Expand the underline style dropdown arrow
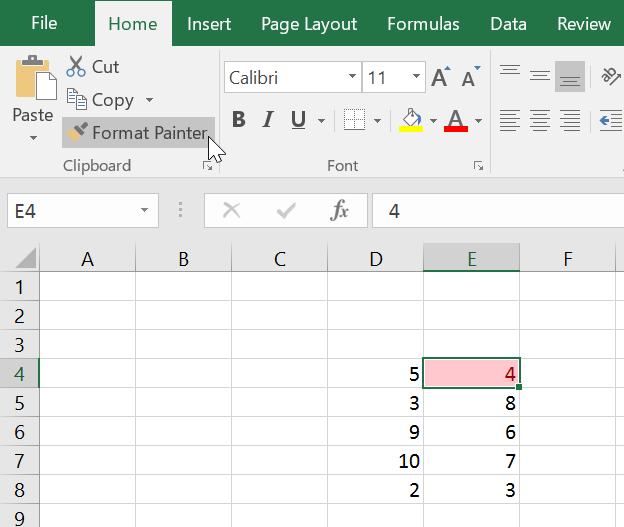This screenshot has height=527, width=624. click(x=322, y=120)
